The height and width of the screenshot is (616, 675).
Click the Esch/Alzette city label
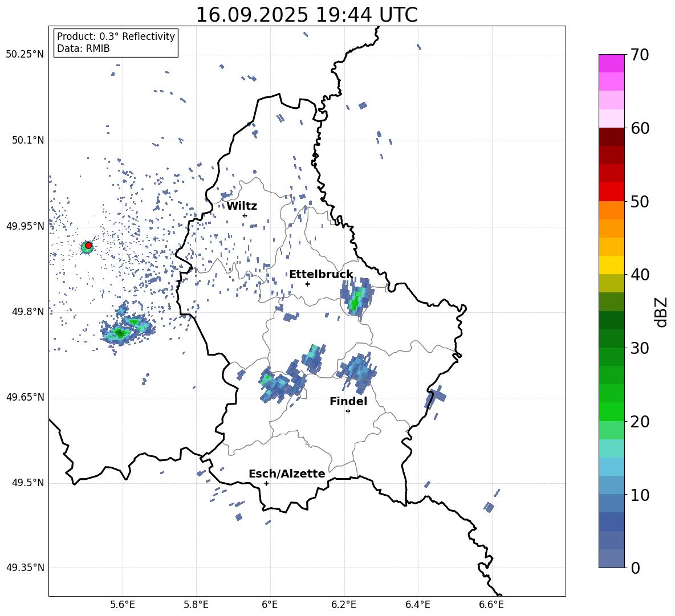tap(287, 474)
